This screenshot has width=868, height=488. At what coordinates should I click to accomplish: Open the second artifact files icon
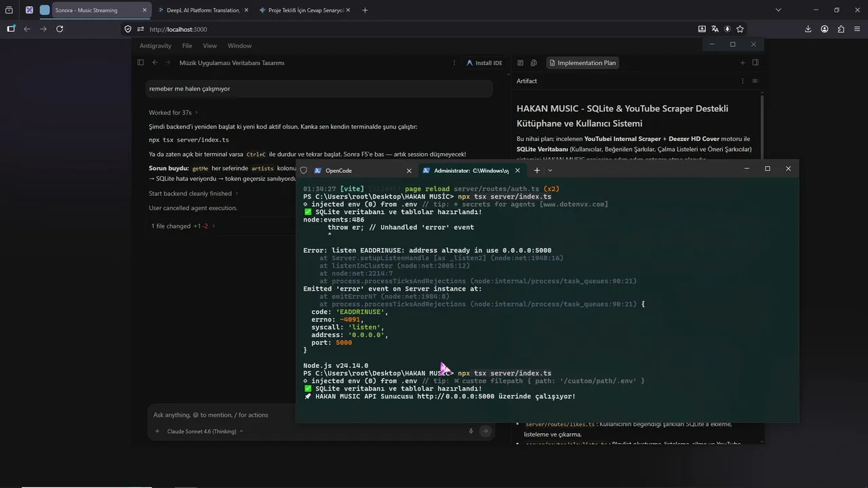[534, 62]
